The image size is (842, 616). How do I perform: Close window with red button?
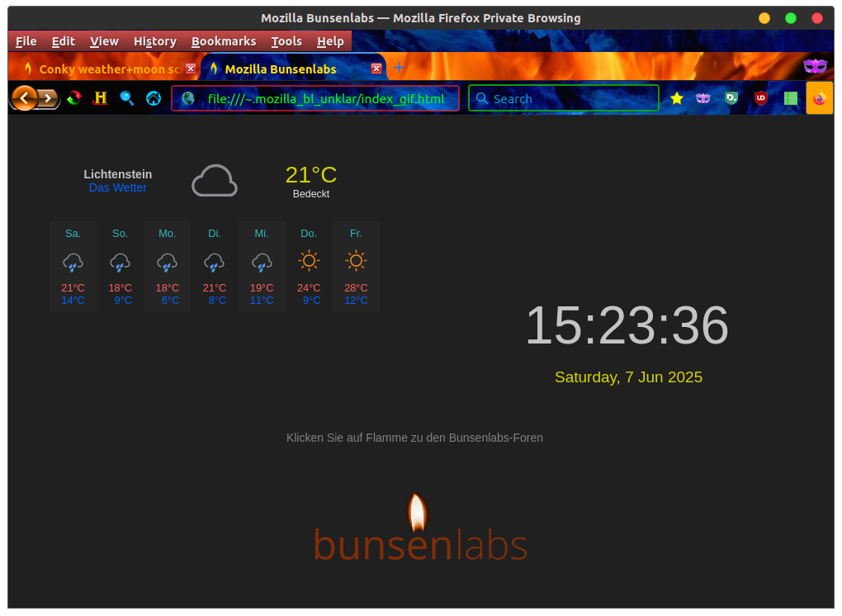[816, 18]
